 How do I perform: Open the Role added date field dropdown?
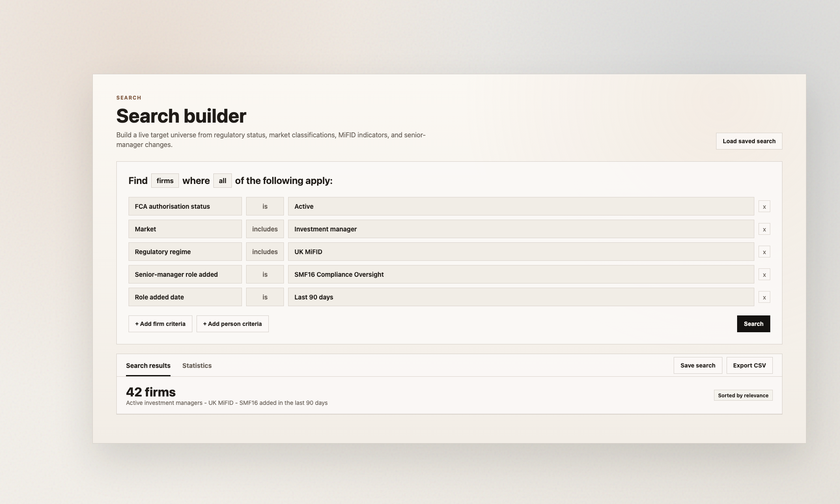pos(185,297)
